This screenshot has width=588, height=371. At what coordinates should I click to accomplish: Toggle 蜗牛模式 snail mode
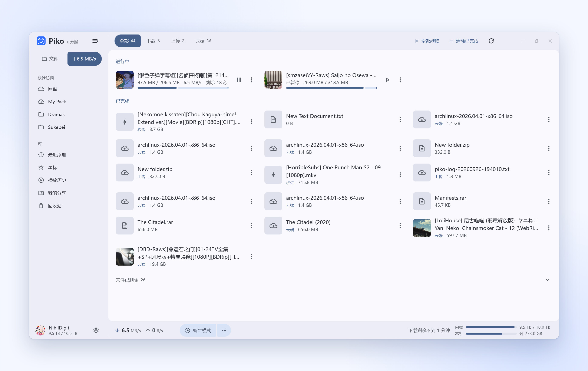coord(198,331)
